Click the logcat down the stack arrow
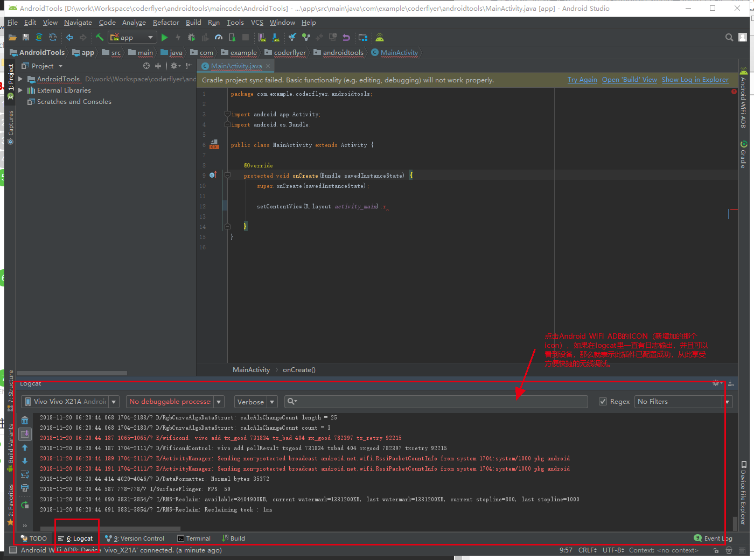Screen dimensions: 754x560 click(x=25, y=461)
